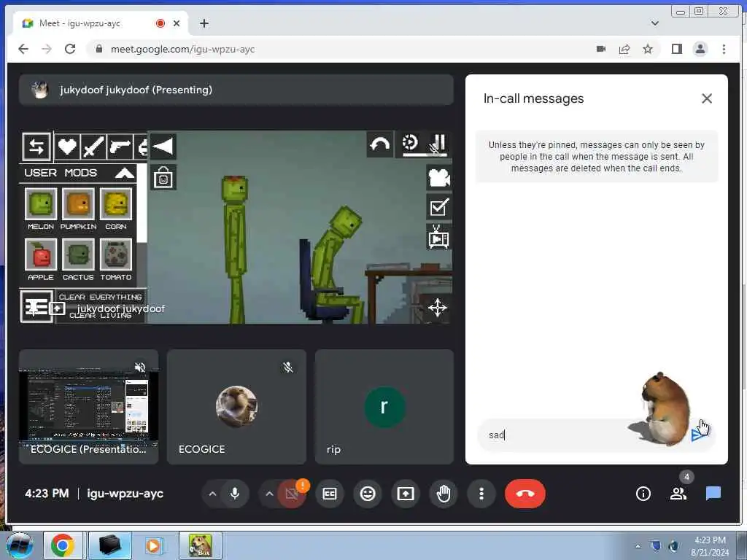The height and width of the screenshot is (560, 747).
Task: Click the message input field with 'sad'
Action: [x=557, y=435]
